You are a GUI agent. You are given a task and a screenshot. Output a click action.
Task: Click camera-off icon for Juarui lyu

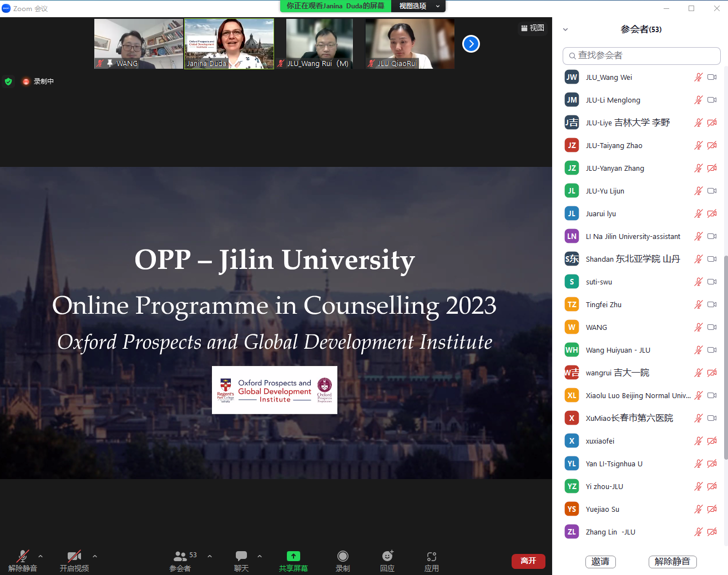click(712, 213)
